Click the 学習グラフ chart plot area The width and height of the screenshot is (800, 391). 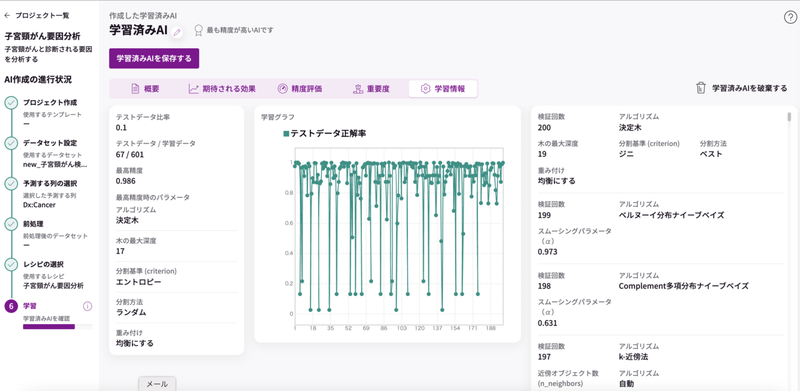coord(399,235)
